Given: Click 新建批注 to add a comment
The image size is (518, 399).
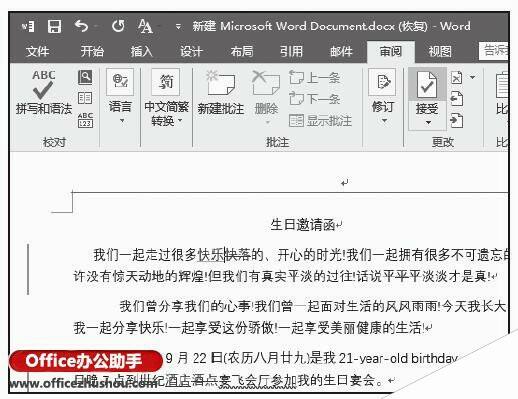Looking at the screenshot, I should 221,94.
